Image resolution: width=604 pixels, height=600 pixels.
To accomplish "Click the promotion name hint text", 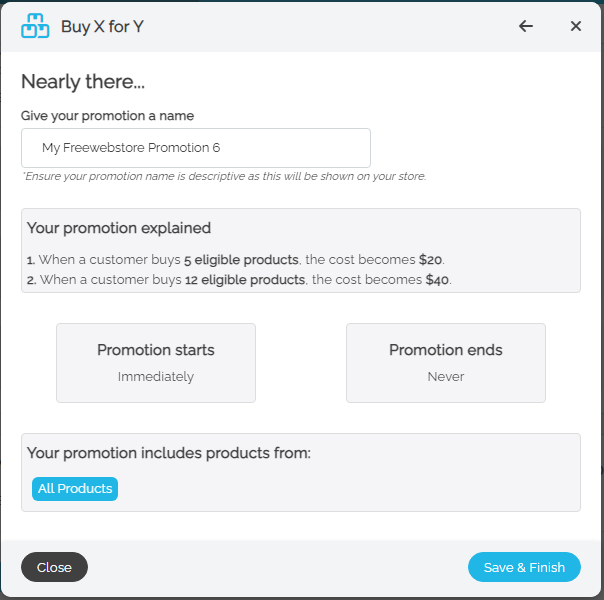I will point(224,176).
